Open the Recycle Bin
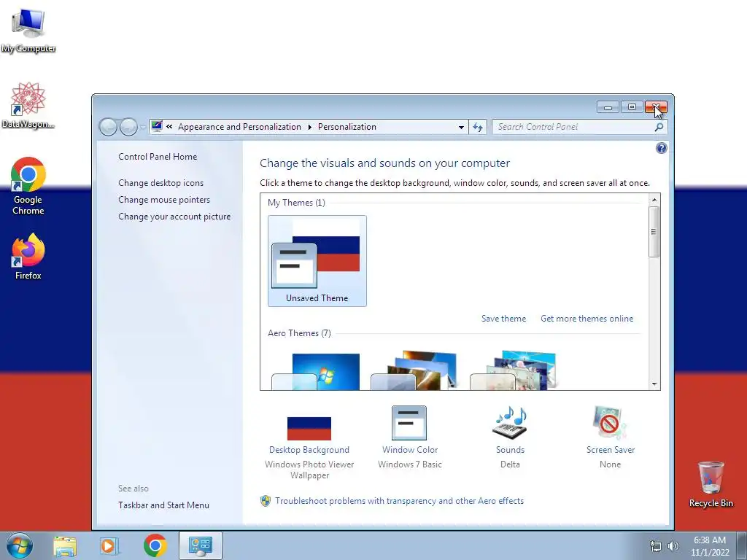Image resolution: width=747 pixels, height=560 pixels. (x=711, y=484)
